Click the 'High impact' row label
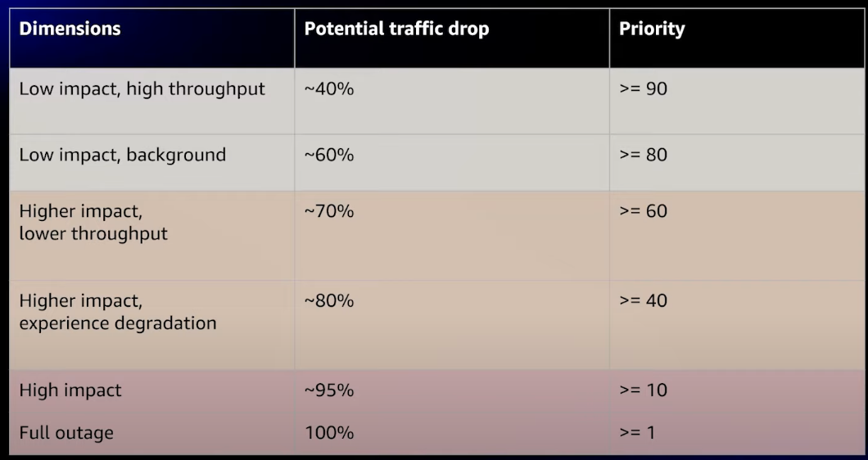 pos(70,390)
